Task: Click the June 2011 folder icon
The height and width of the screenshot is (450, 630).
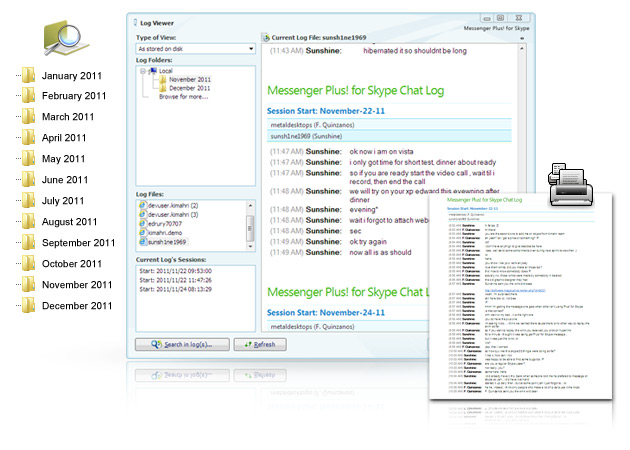Action: tap(29, 180)
